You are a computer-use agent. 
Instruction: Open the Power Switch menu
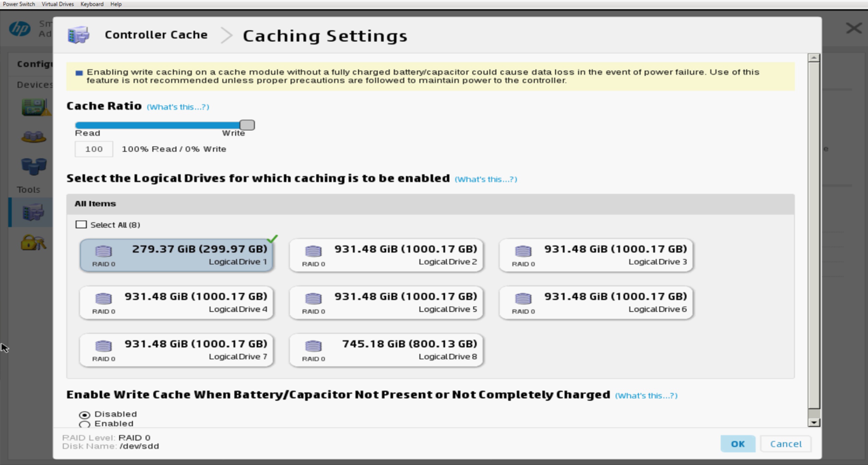(19, 4)
